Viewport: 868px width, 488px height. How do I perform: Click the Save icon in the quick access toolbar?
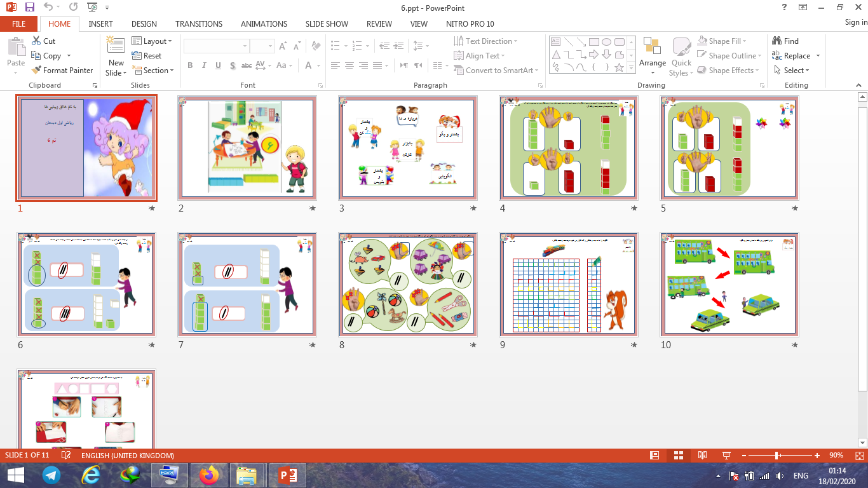[30, 8]
